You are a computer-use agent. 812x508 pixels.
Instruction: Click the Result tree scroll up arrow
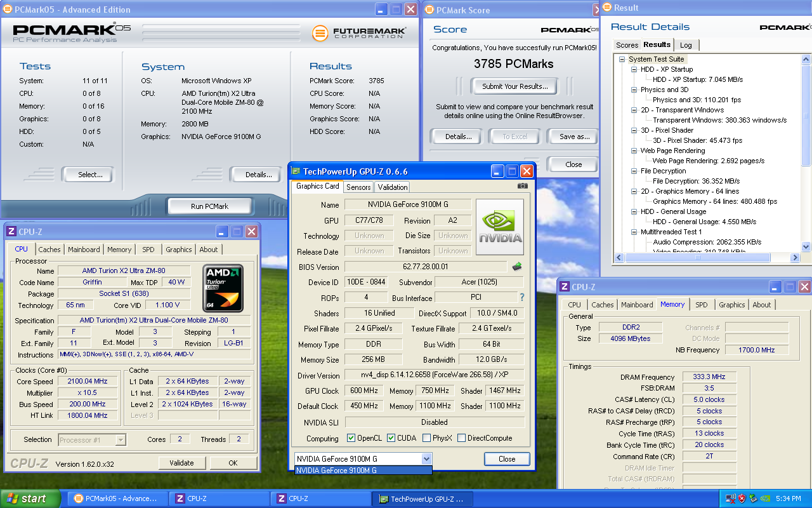point(806,58)
